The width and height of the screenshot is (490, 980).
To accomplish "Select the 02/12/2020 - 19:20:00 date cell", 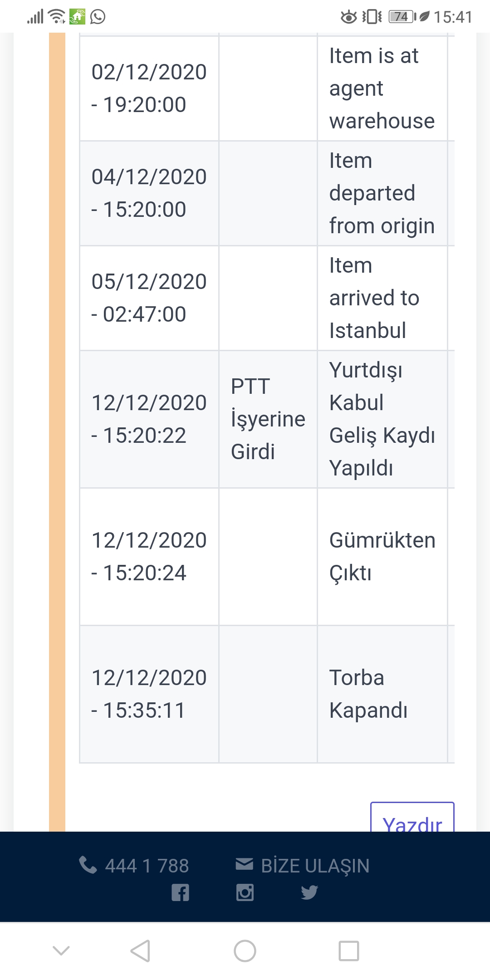I will tap(149, 88).
